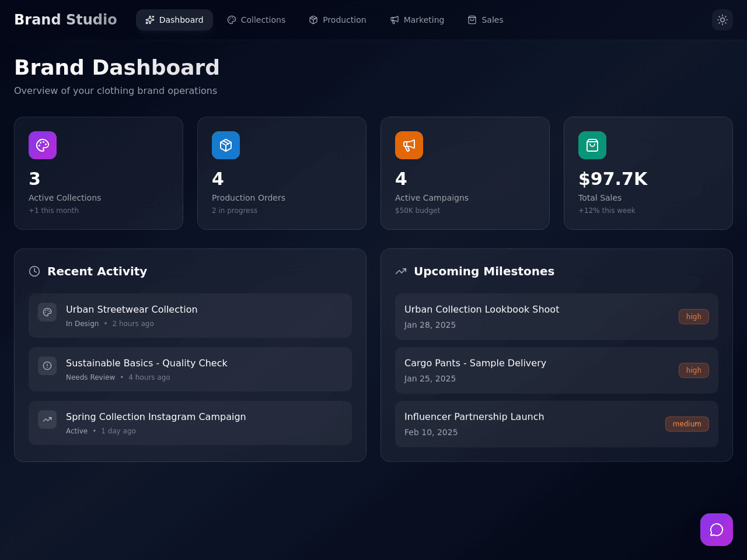The width and height of the screenshot is (747, 560).
Task: Select Urban Collection Lookbook Shoot milestone title
Action: tap(481, 310)
